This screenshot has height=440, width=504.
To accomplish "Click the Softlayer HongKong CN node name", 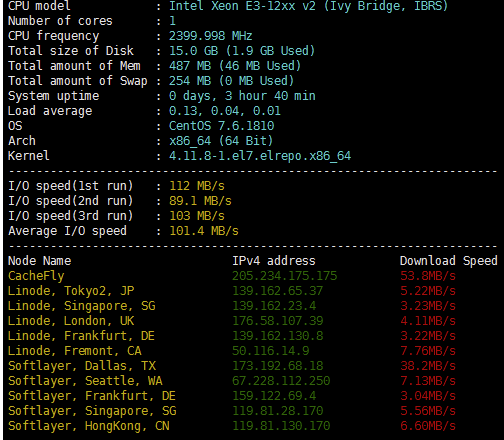I will 89,426.
